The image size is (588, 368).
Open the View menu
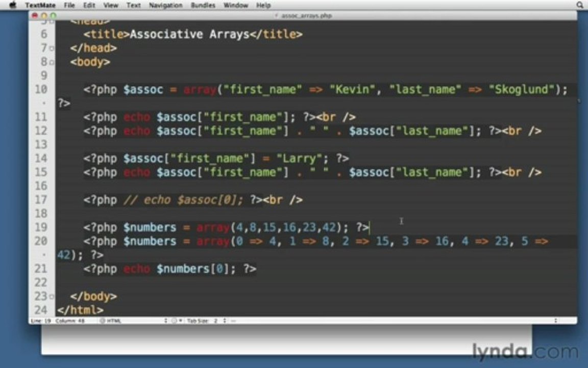(111, 5)
